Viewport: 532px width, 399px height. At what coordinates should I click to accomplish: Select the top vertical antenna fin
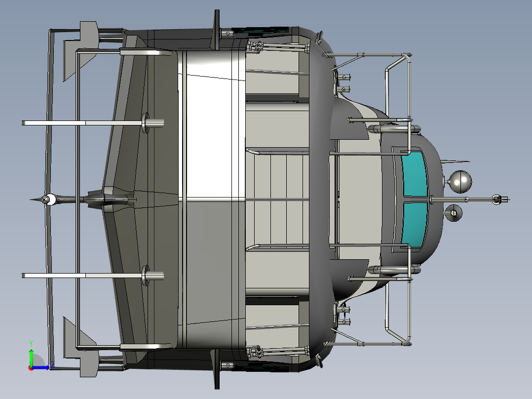(216, 30)
